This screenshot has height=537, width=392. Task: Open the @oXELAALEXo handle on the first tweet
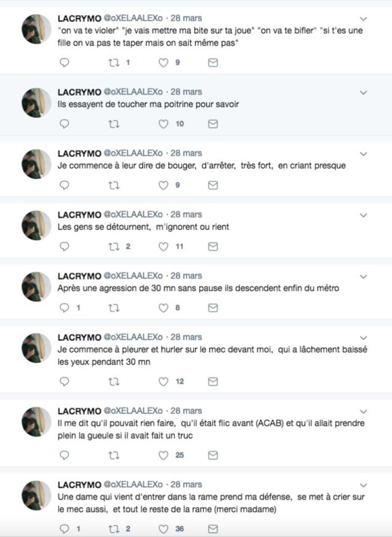point(133,18)
